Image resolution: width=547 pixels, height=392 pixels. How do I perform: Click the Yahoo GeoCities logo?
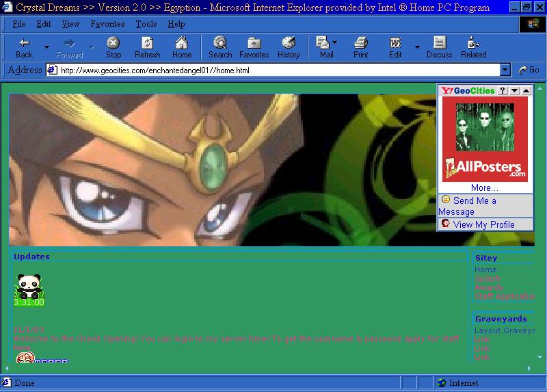pos(468,91)
